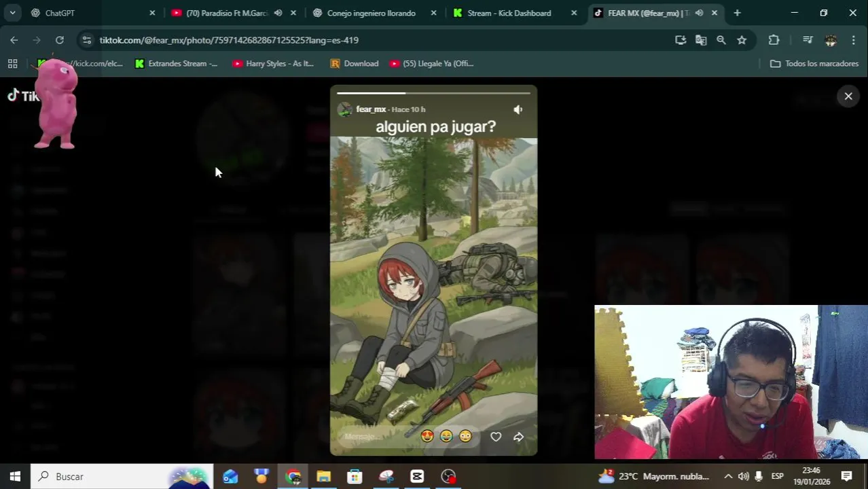Open zoom level magnifier icon
Screen dimensions: 868x489
point(721,40)
